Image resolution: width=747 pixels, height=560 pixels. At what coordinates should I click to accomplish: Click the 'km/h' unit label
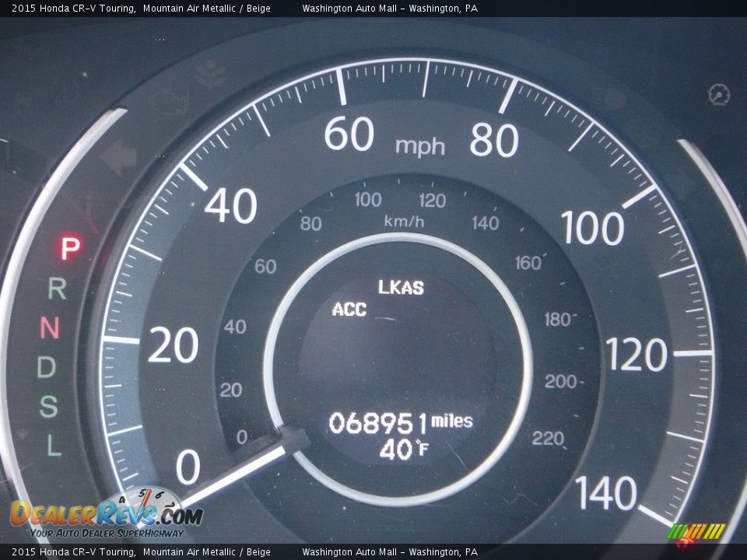404,222
